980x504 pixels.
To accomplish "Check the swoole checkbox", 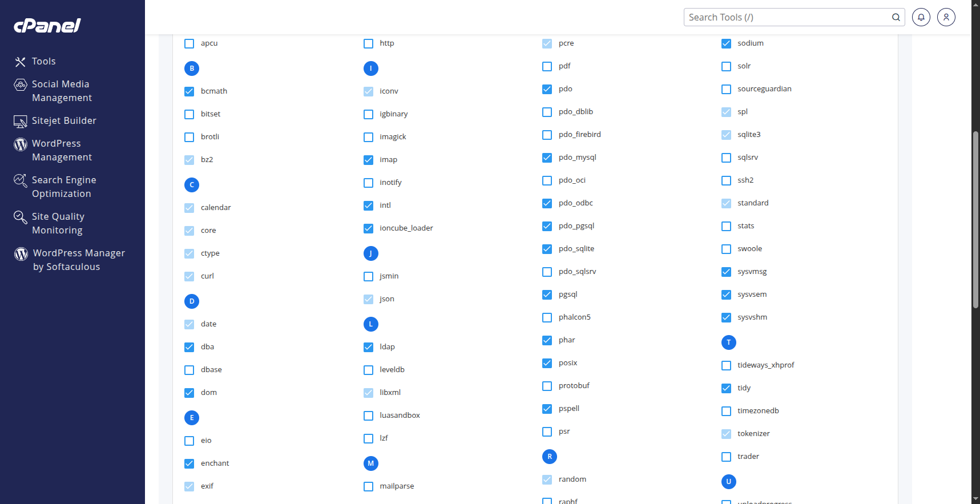I will click(x=727, y=249).
